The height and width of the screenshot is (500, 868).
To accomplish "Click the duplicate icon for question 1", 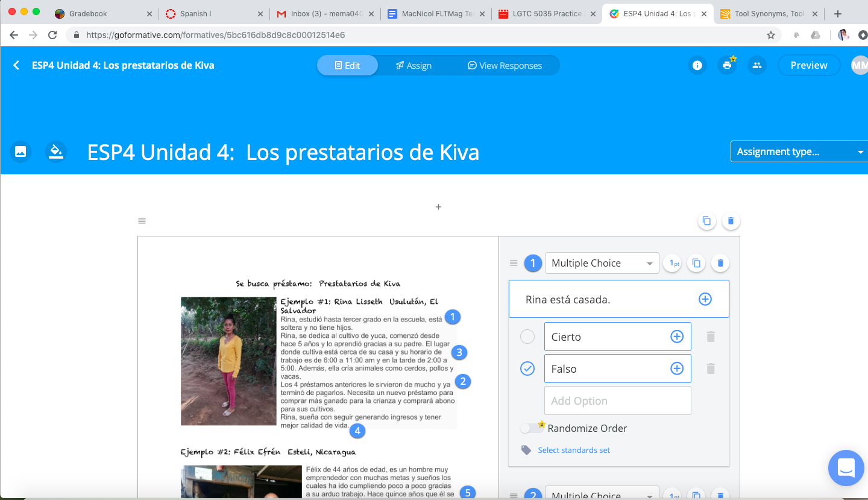I will (696, 263).
